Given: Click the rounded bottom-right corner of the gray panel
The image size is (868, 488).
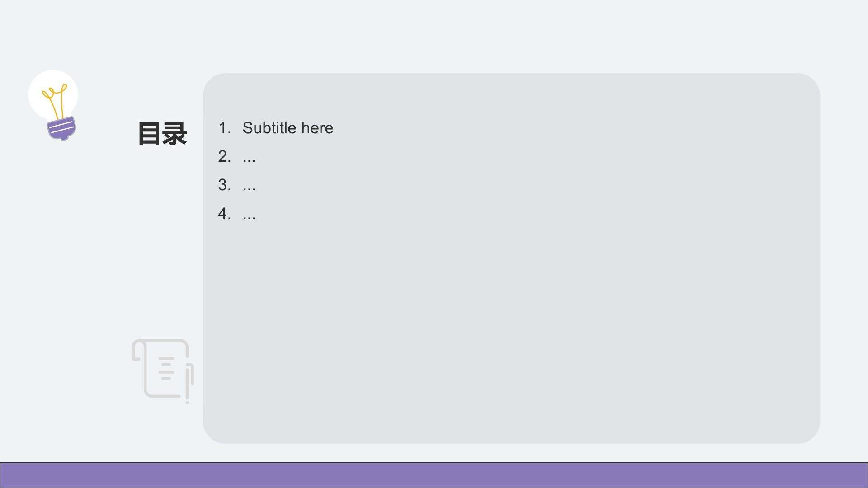Looking at the screenshot, I should point(807,431).
